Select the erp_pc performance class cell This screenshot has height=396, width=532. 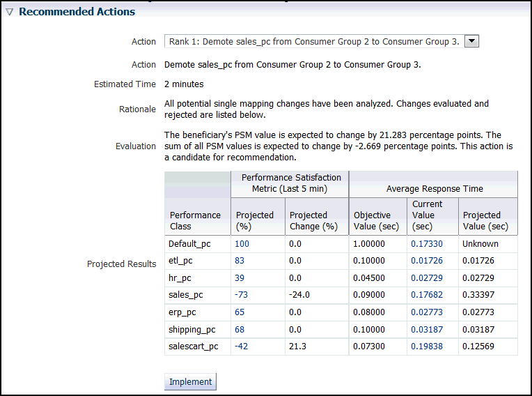[198, 312]
